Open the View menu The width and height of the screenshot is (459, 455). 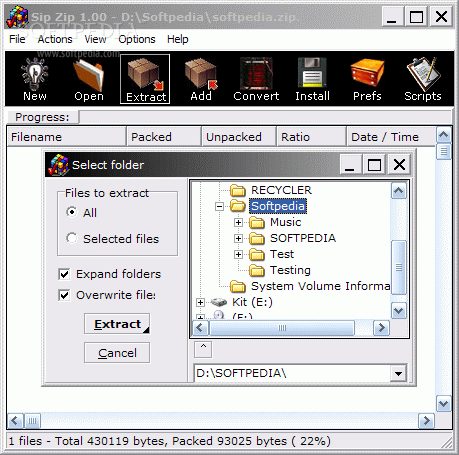pos(95,39)
